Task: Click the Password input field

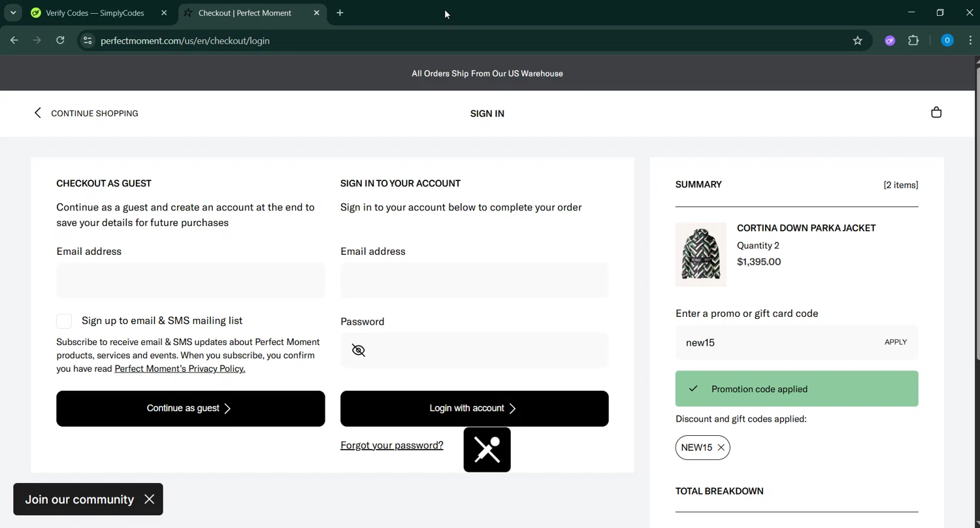Action: coord(474,350)
